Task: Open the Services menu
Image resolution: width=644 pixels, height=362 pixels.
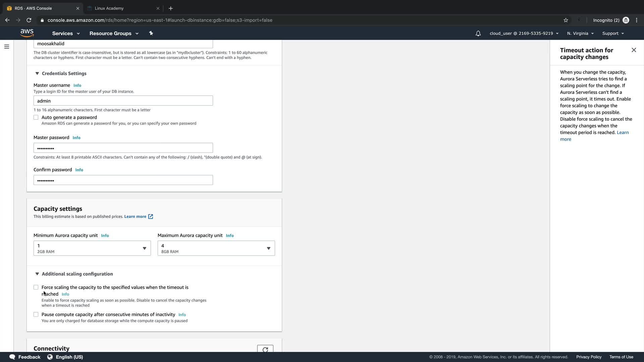Action: [x=66, y=34]
